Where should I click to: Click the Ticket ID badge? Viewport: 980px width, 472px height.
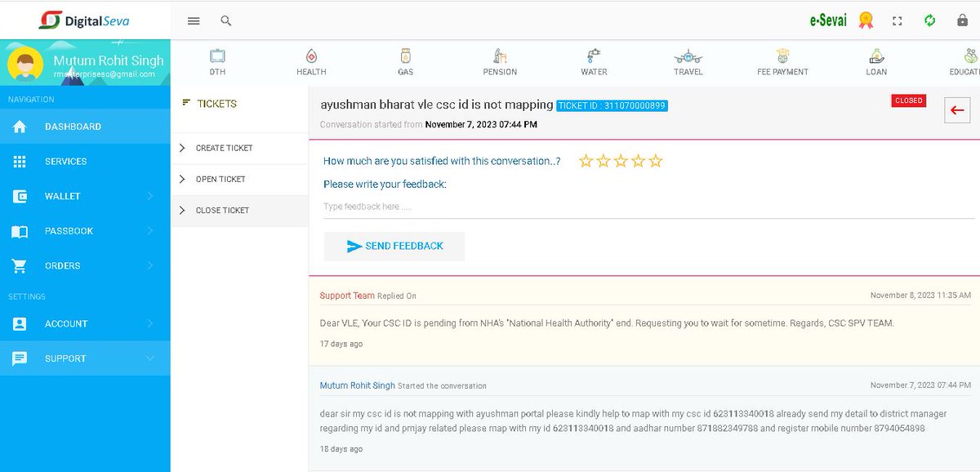(x=612, y=106)
